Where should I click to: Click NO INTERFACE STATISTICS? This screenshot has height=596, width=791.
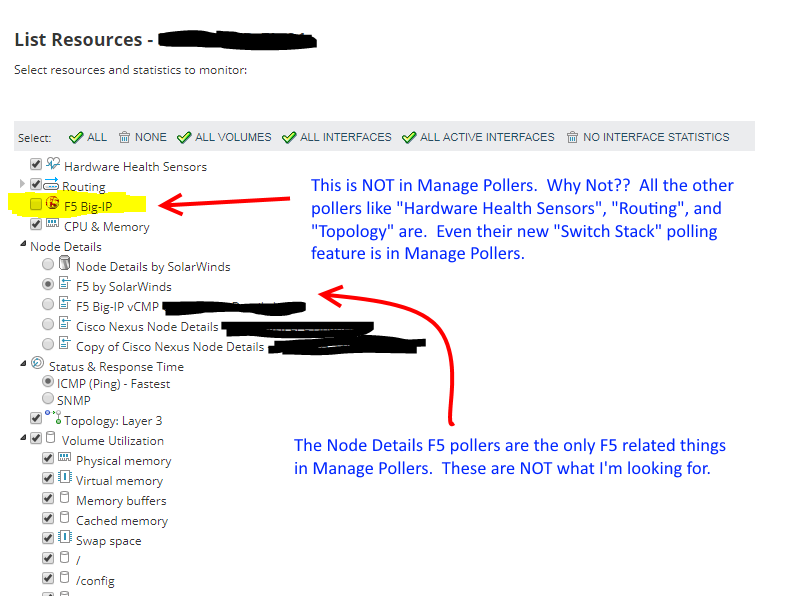click(648, 137)
